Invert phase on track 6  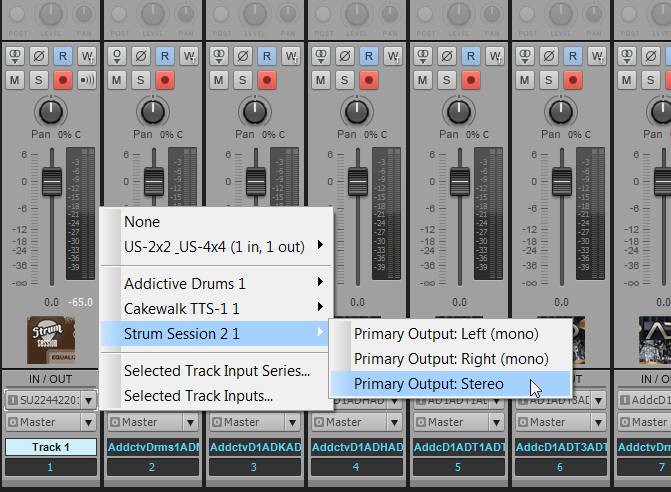tap(549, 56)
